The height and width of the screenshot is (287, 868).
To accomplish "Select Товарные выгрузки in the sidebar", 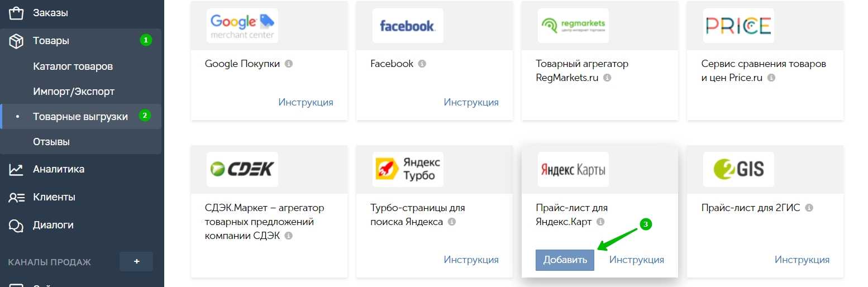I will [x=80, y=117].
